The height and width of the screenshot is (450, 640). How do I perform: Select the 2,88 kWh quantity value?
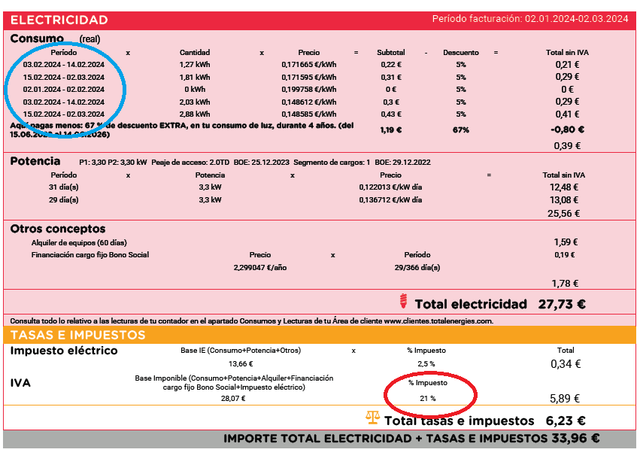195,114
